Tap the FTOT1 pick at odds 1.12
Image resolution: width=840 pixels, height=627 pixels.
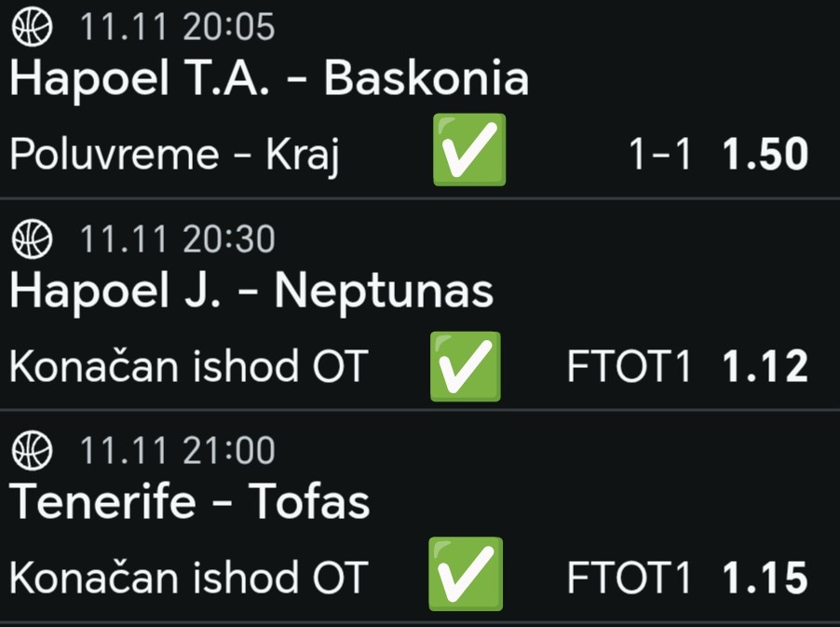(x=629, y=367)
